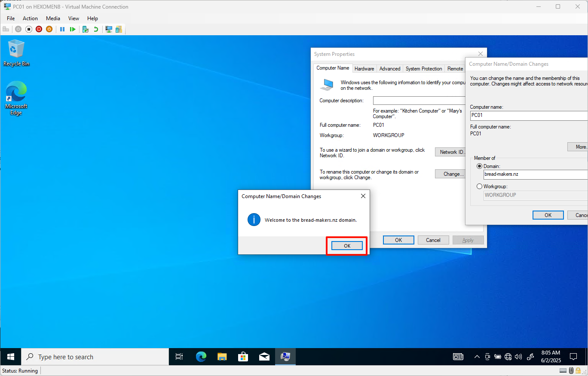Open the network globe tray icon
588x376 pixels.
pos(508,357)
